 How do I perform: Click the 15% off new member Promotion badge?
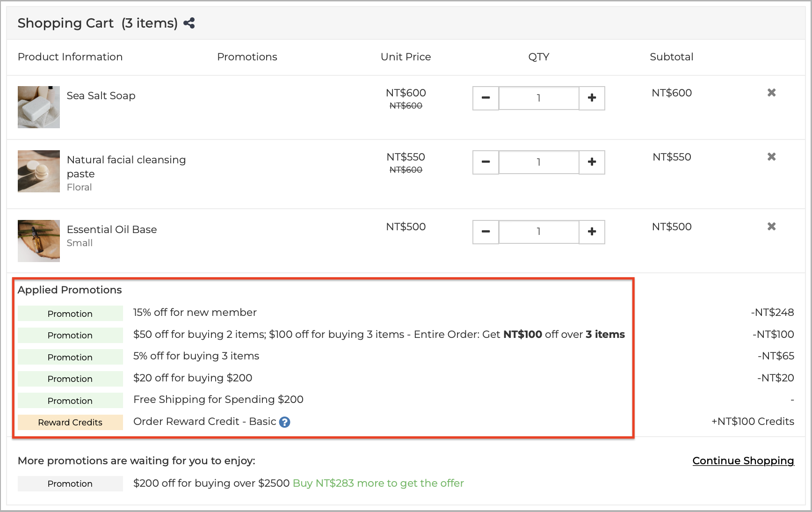(70, 314)
